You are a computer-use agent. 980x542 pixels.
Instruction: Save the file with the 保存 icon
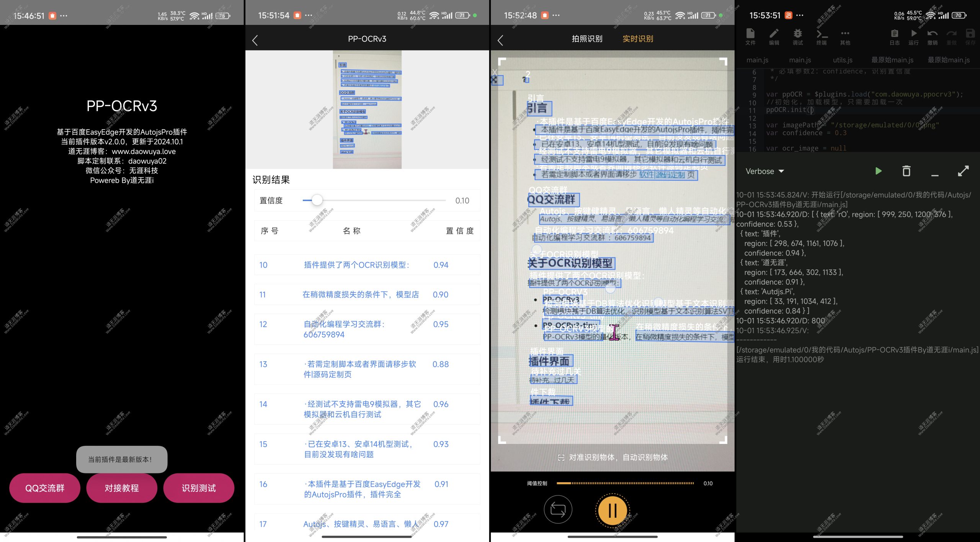click(970, 37)
